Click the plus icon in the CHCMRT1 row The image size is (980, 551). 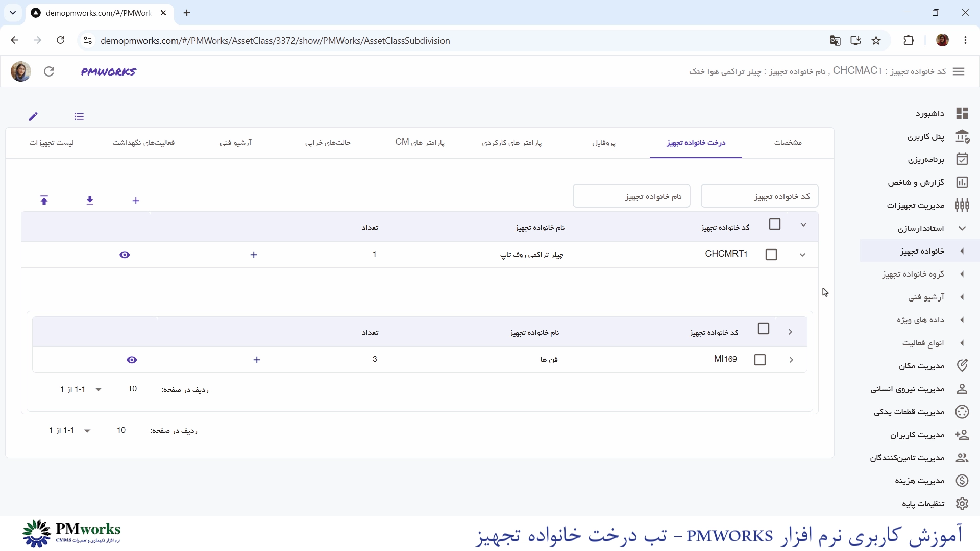click(254, 255)
